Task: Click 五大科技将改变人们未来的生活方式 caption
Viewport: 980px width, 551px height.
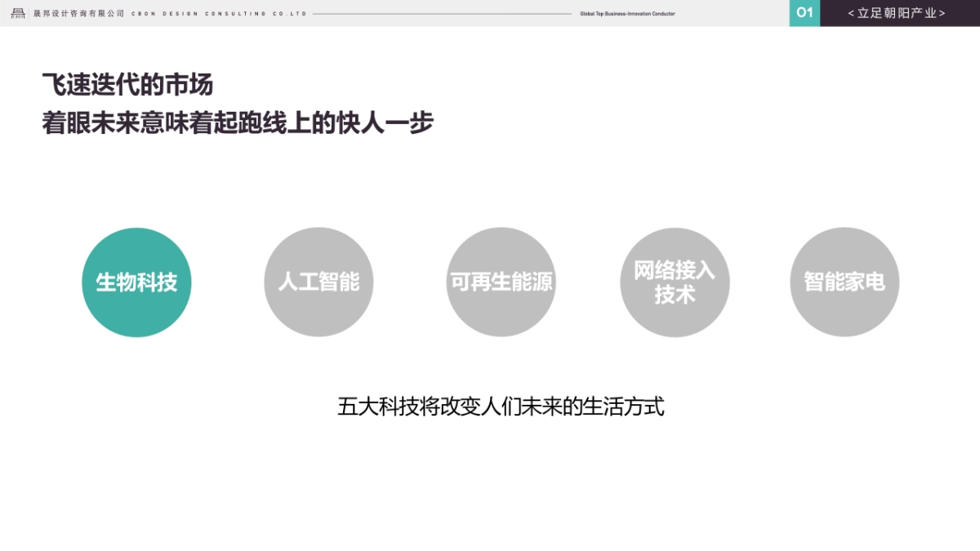Action: tap(501, 405)
